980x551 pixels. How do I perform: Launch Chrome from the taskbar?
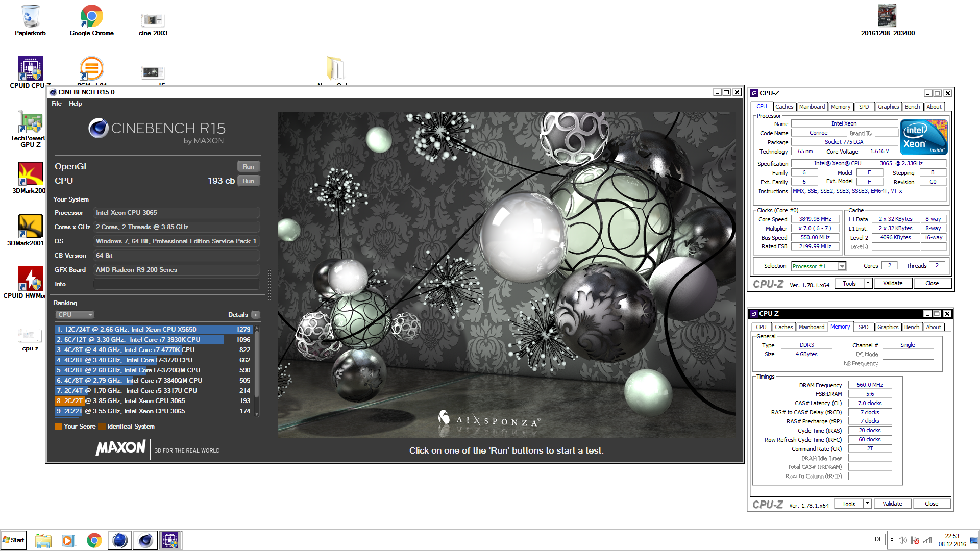[x=94, y=540]
